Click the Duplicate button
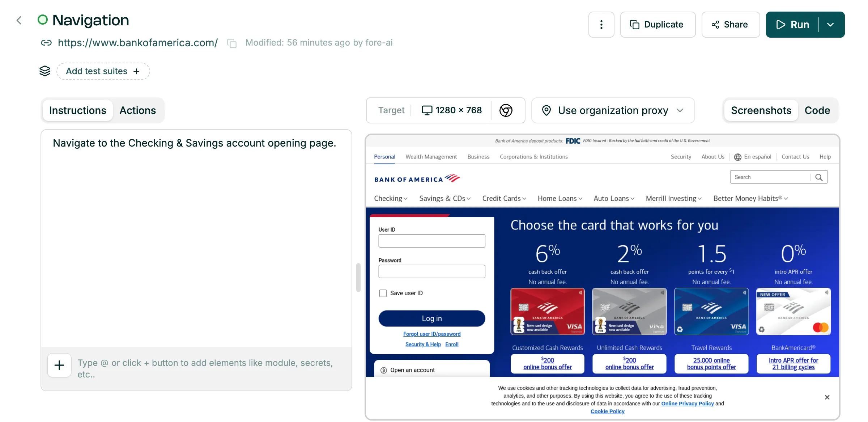The width and height of the screenshot is (868, 422). coord(658,25)
